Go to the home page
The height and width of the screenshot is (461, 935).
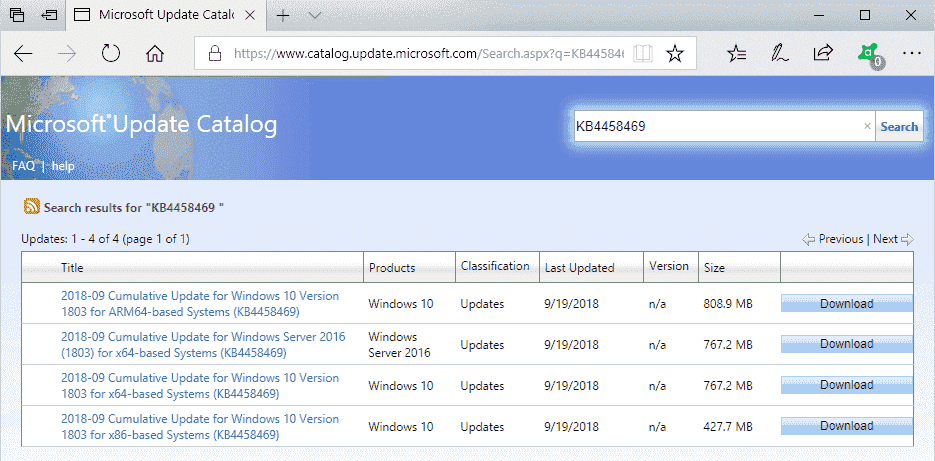pos(155,54)
